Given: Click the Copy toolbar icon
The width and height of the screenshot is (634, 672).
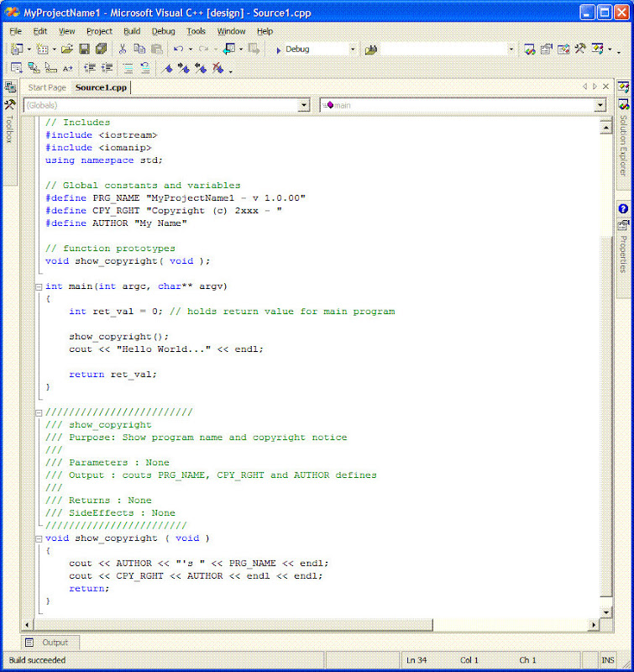Looking at the screenshot, I should coord(139,50).
